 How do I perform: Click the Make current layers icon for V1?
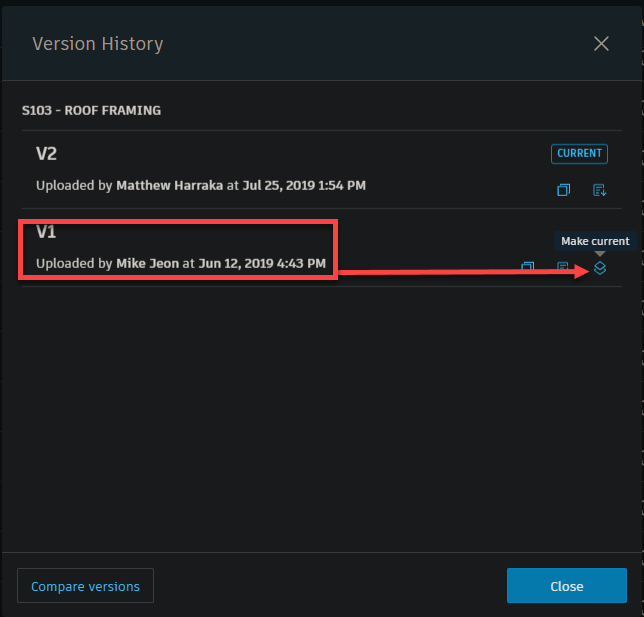[x=600, y=268]
